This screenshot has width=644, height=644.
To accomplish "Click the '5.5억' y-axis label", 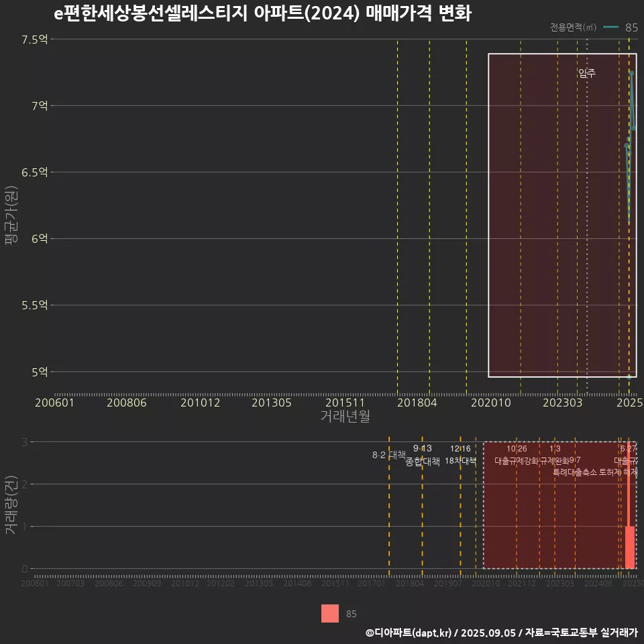I will (35, 305).
